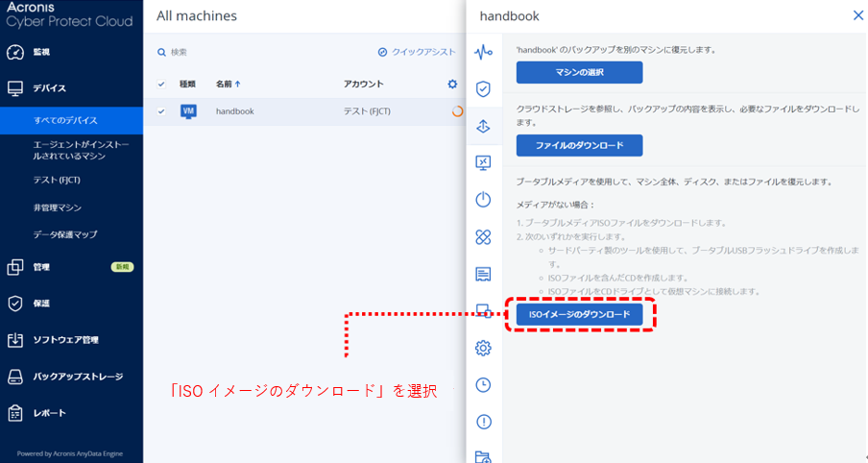The width and height of the screenshot is (868, 463).
Task: Select the recovery icon in handbook panel
Action: point(483,126)
